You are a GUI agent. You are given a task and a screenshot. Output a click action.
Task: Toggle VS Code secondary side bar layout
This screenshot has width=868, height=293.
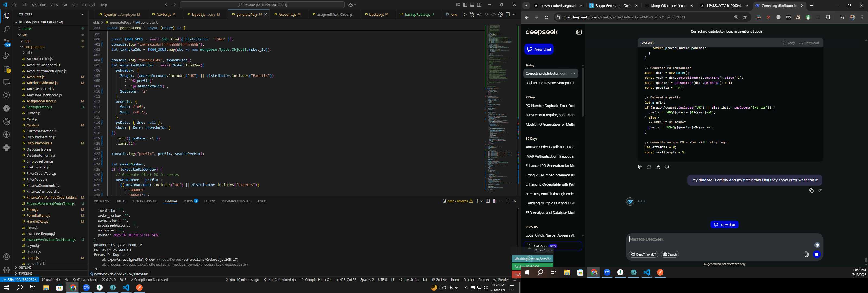pyautogui.click(x=479, y=5)
